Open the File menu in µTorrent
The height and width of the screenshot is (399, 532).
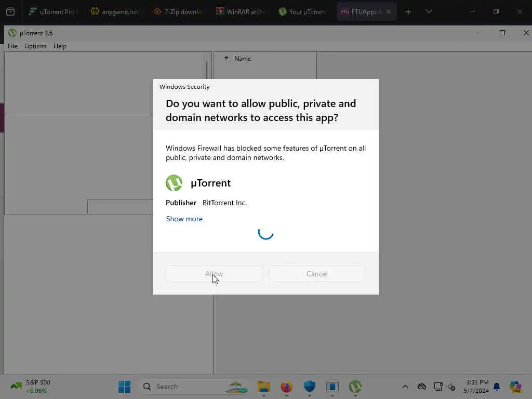[x=12, y=46]
